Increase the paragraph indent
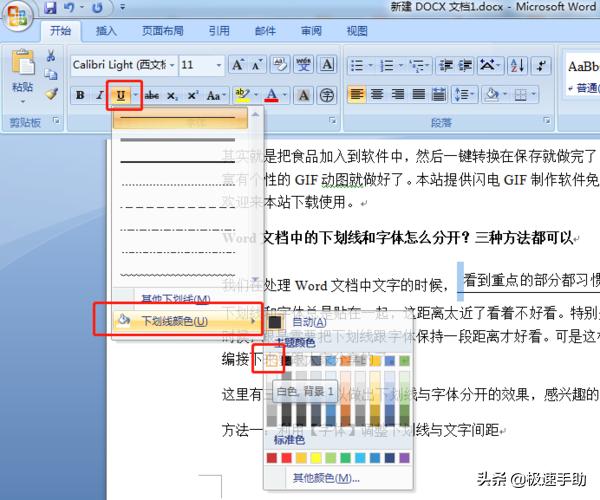 coord(465,65)
